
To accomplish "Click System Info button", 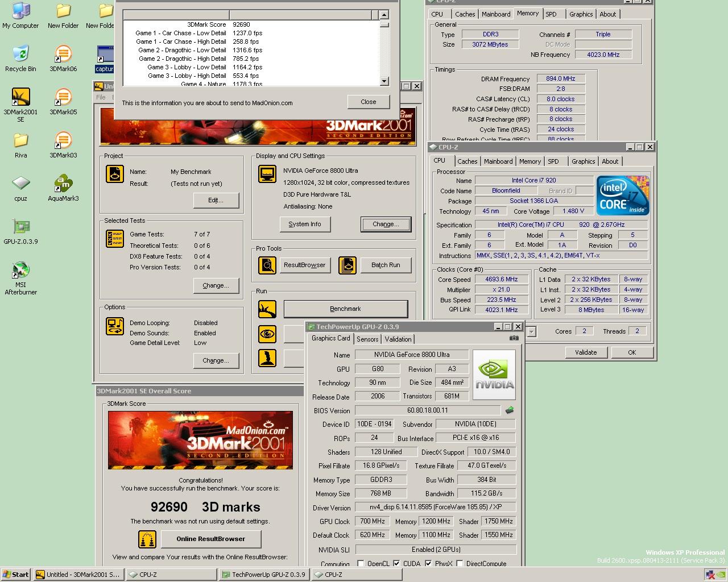I will coord(305,224).
